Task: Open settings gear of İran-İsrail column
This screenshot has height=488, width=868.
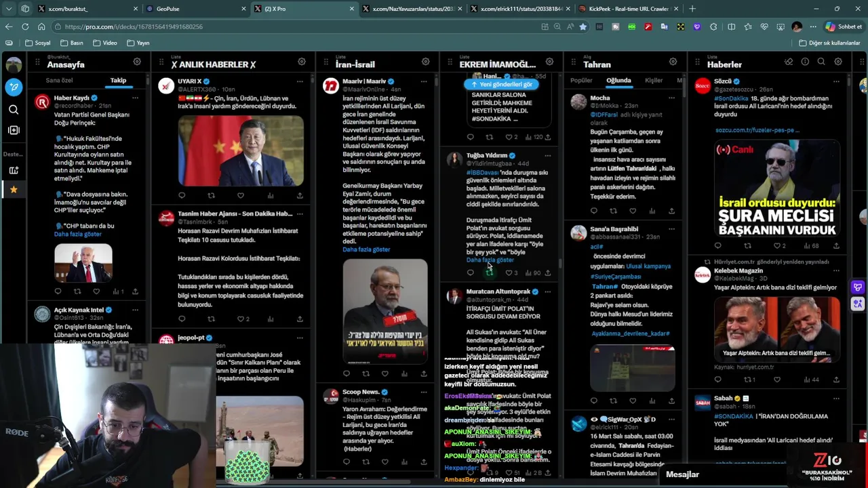Action: pos(425,62)
